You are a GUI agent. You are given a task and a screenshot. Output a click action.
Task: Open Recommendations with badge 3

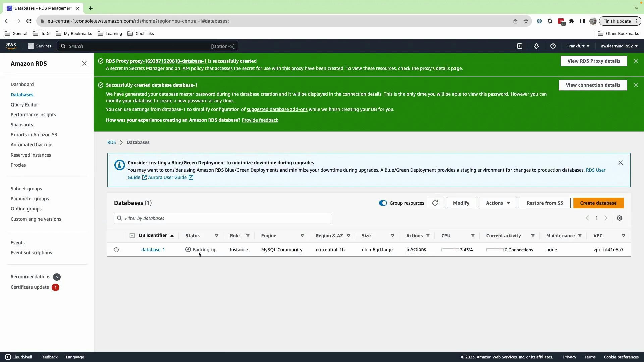(x=36, y=277)
